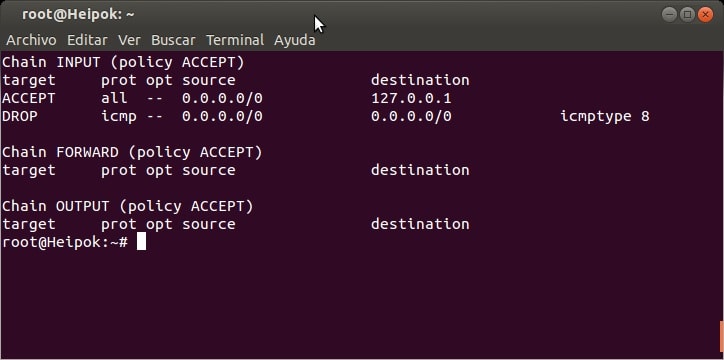Click the text Chain FORWARD (policy ACCEPT)
The image size is (724, 360).
click(132, 152)
